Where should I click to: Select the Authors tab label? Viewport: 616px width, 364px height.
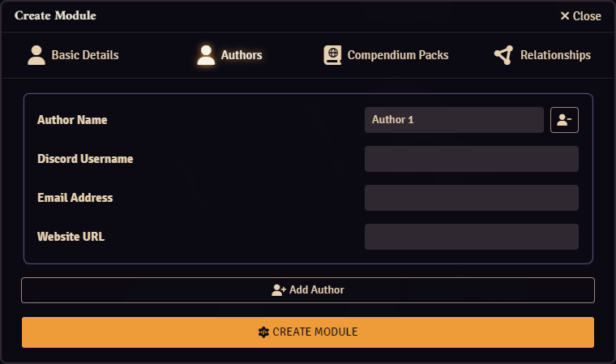[x=242, y=55]
